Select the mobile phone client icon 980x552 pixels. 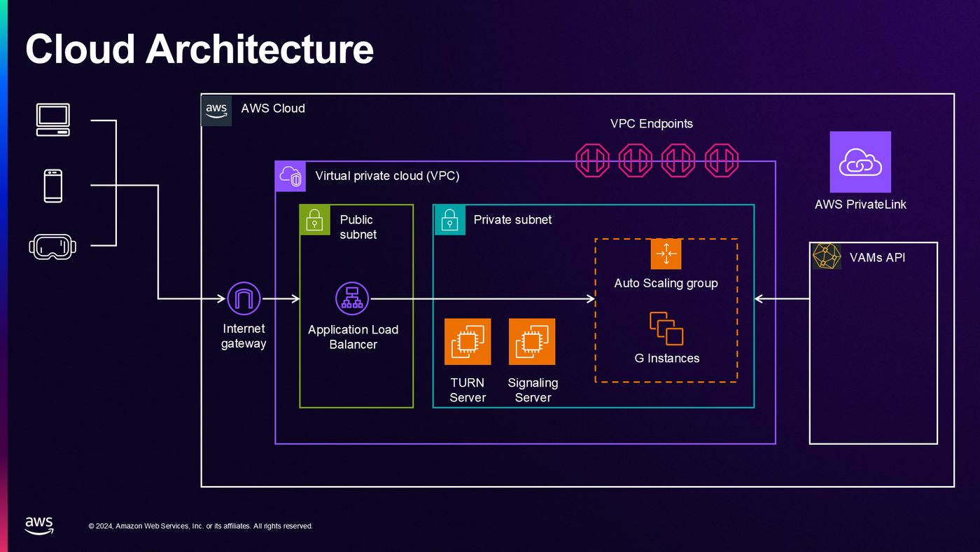point(53,186)
